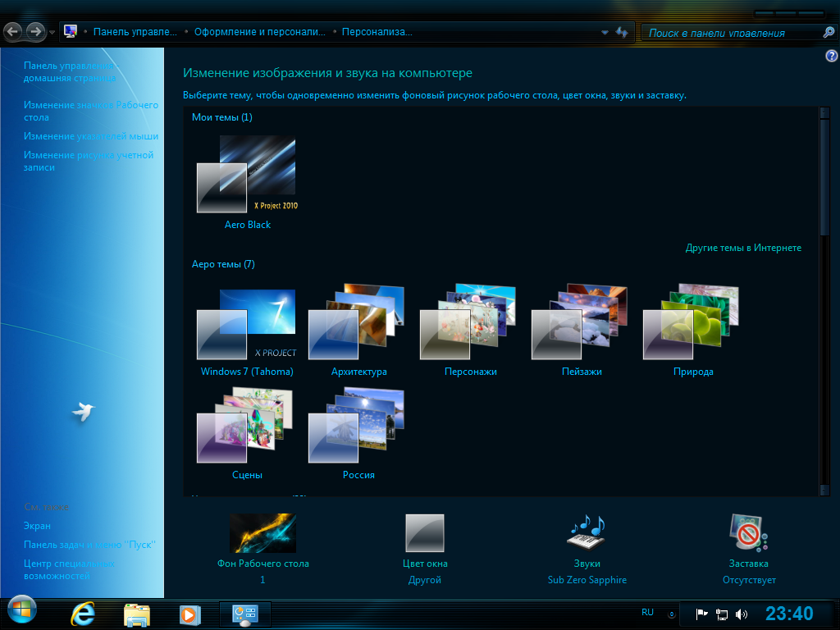Open Windows Explorer folder taskbar icon
This screenshot has height=630, width=840.
[137, 614]
